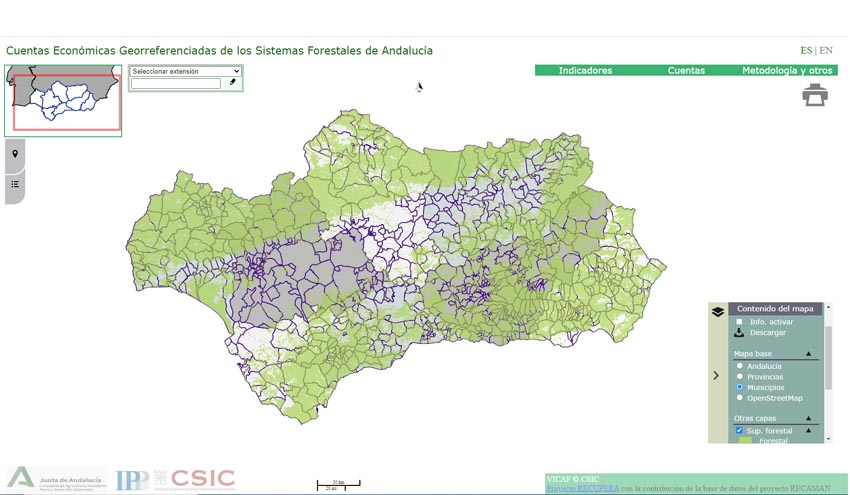Click the VICAF © CSIC text
The image size is (850, 495).
click(572, 479)
